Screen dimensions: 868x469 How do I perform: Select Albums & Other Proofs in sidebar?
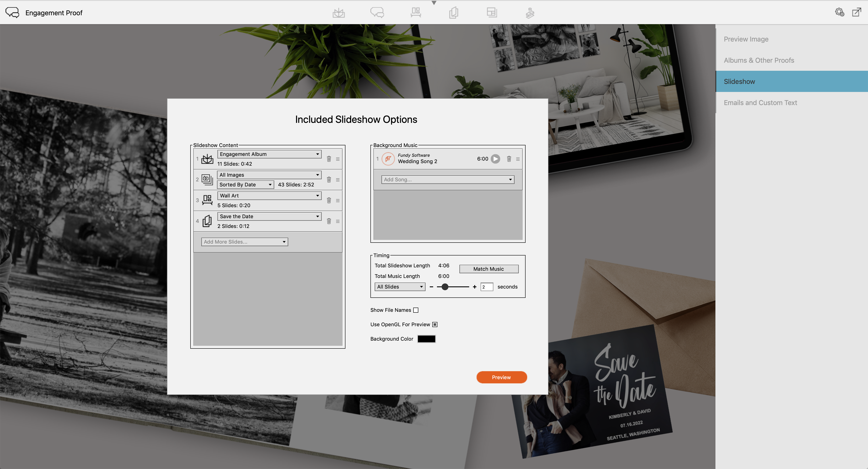(x=792, y=60)
